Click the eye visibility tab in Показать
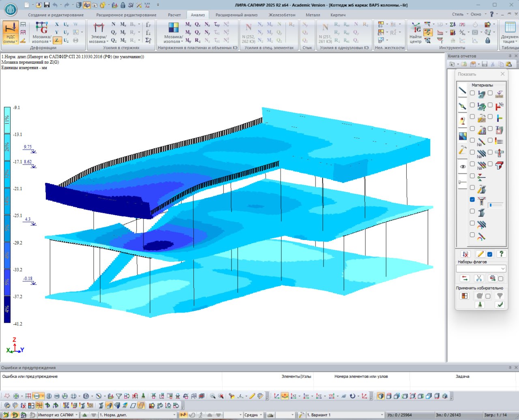The image size is (519, 420). point(462,166)
